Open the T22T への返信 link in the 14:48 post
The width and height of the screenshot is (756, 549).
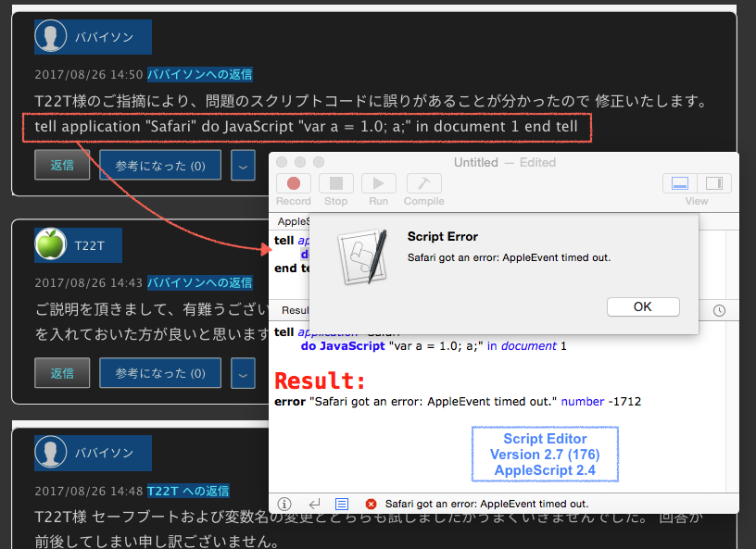(188, 491)
